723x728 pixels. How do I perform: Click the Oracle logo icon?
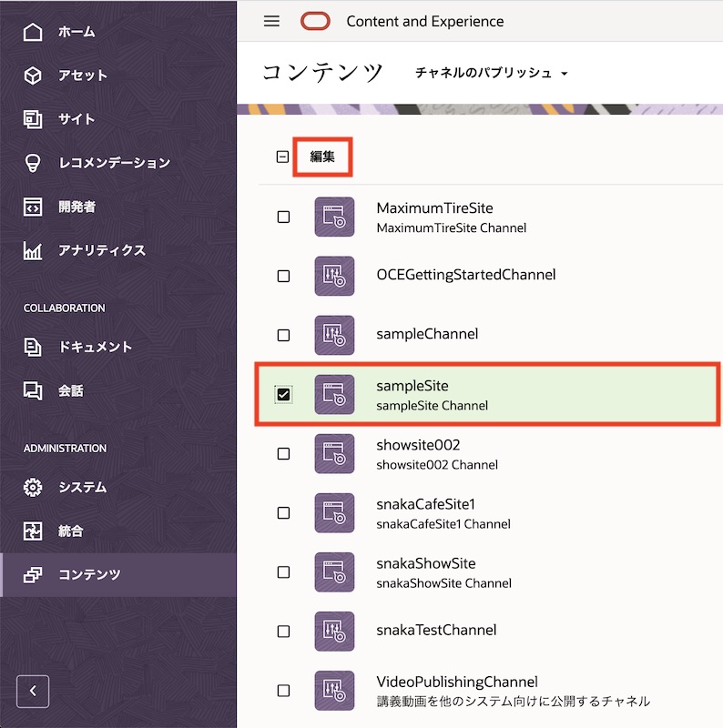[x=315, y=22]
